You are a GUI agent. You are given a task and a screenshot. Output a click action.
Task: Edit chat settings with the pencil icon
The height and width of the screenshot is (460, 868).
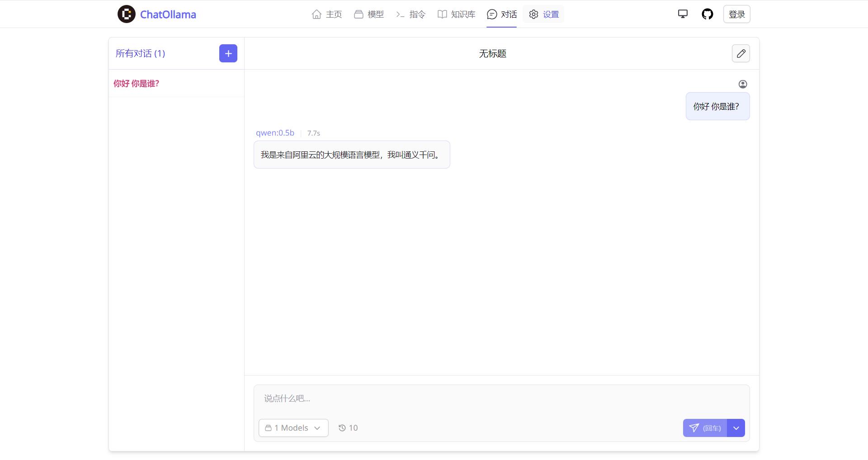coord(741,53)
